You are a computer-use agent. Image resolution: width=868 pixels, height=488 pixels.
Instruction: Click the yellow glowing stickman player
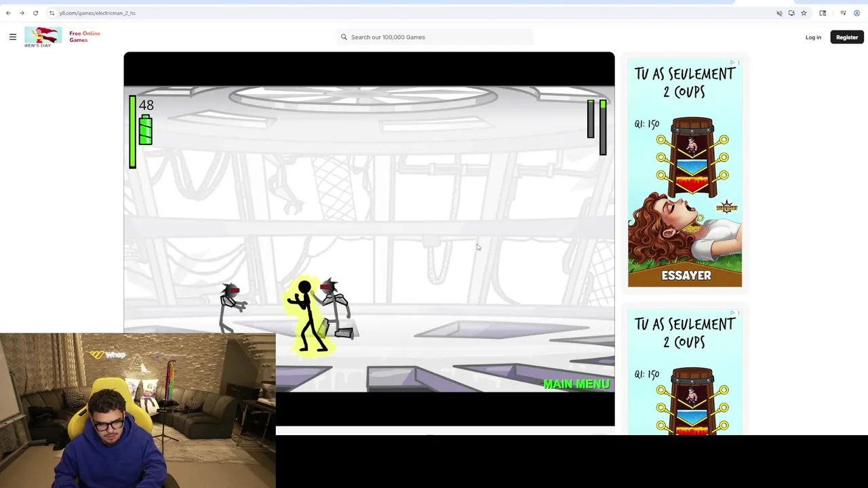point(309,316)
